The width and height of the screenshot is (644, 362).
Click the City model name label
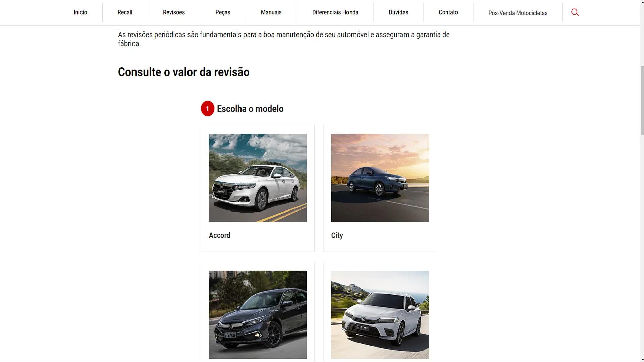point(337,235)
